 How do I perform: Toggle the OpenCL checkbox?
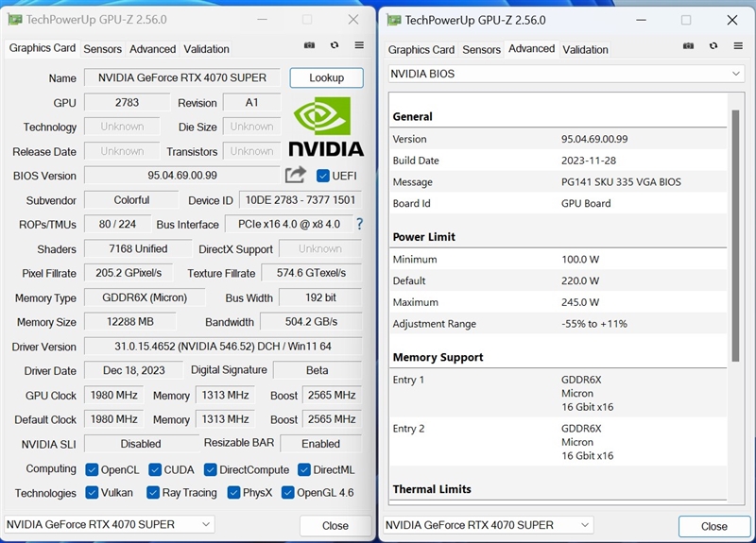92,469
